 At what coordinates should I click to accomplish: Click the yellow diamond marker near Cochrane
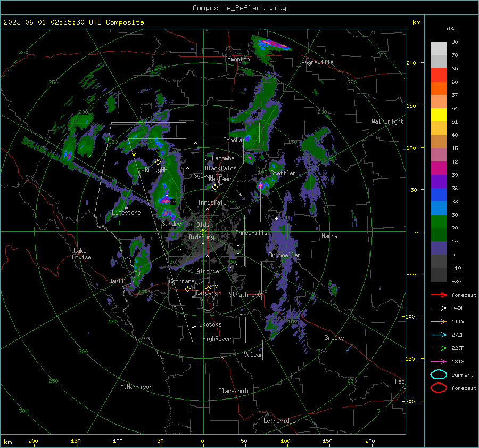pos(187,289)
